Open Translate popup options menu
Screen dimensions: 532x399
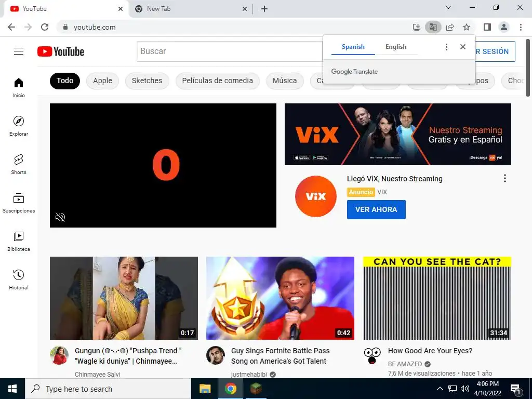(x=446, y=47)
